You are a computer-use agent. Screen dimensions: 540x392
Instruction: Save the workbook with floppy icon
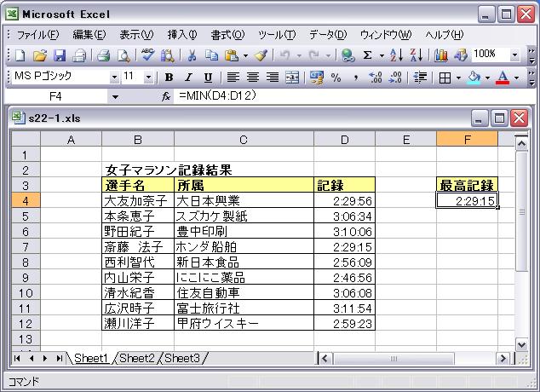point(60,55)
